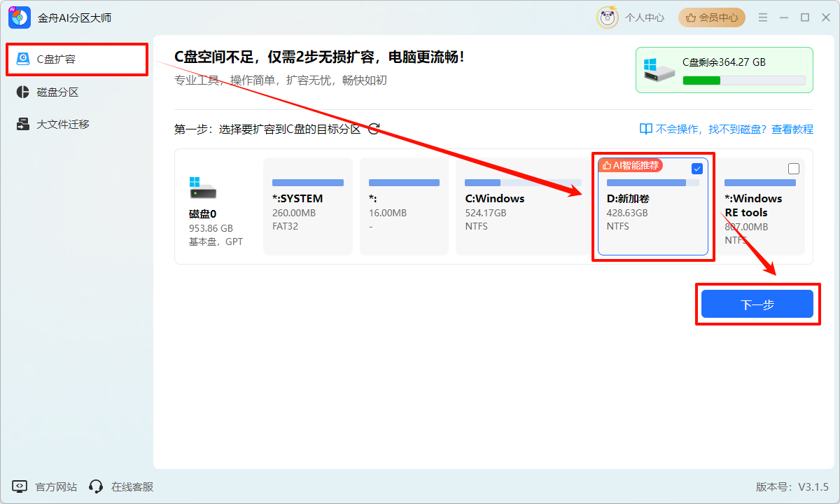Click the panda avatar icon
Image resolution: width=840 pixels, height=504 pixels.
(607, 17)
